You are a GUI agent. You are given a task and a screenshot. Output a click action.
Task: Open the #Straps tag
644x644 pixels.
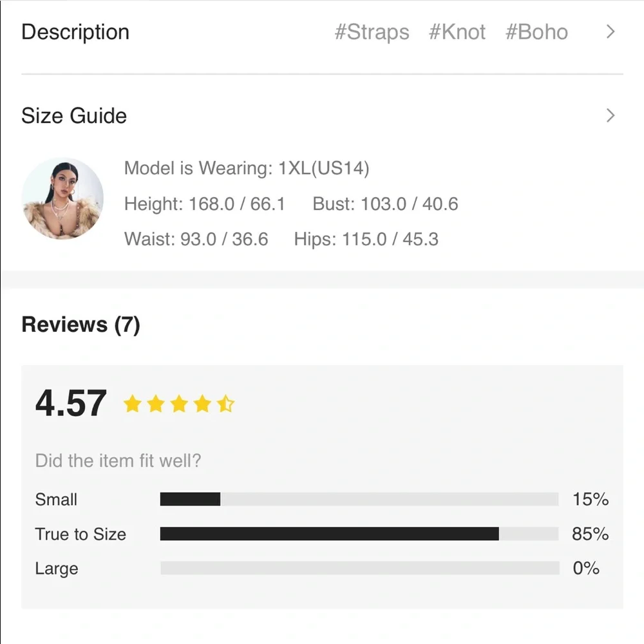click(x=372, y=32)
